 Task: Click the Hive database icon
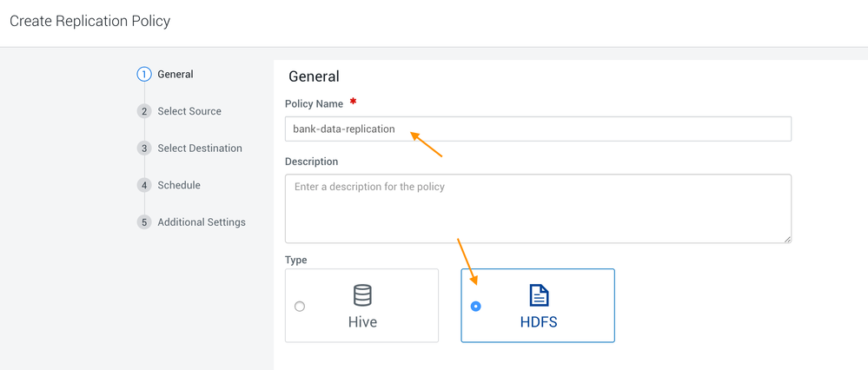click(x=362, y=295)
